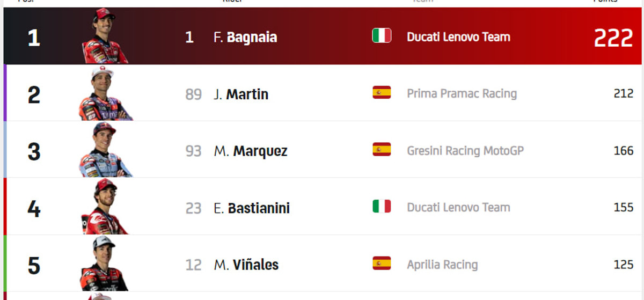The height and width of the screenshot is (300, 644).
Task: Open M. Marquez rider name link
Action: 251,151
